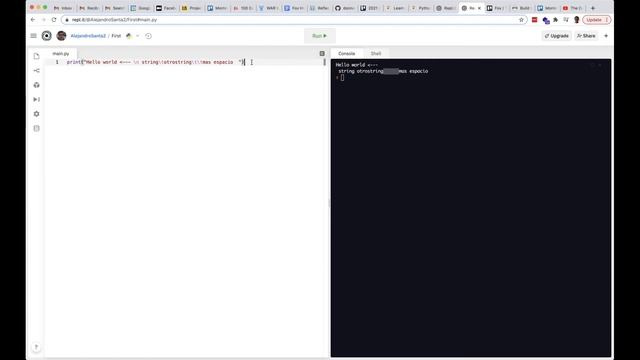Switch to the Inbox Gmail browser tab
Viewport: 640px width, 360px height.
[63, 8]
